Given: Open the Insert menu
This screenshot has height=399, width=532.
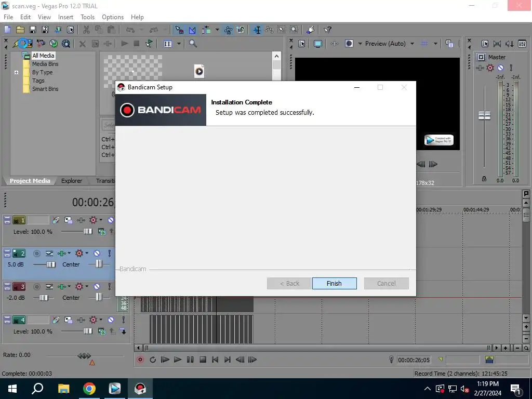Looking at the screenshot, I should pos(65,17).
